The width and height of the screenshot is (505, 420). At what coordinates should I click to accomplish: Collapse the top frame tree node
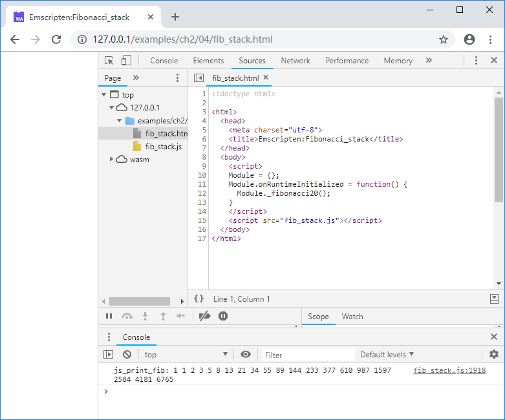(103, 94)
